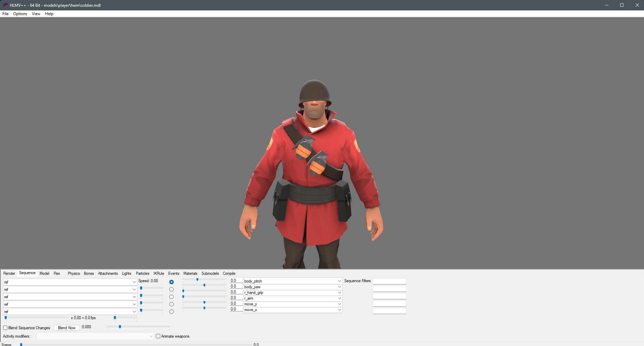Open the Options menu
This screenshot has height=346, width=644.
[x=20, y=14]
